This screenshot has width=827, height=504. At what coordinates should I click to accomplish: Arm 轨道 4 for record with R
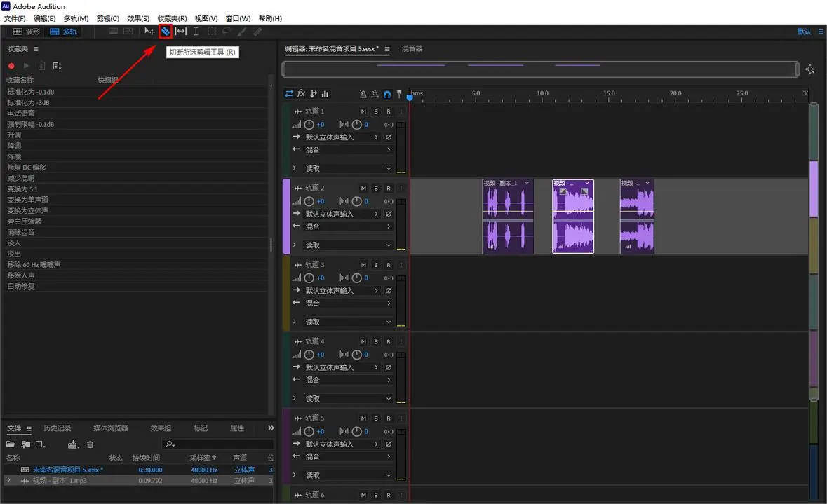pos(389,341)
